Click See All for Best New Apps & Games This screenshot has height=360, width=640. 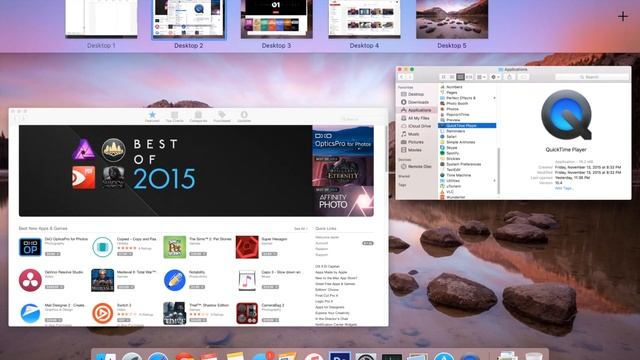click(300, 229)
